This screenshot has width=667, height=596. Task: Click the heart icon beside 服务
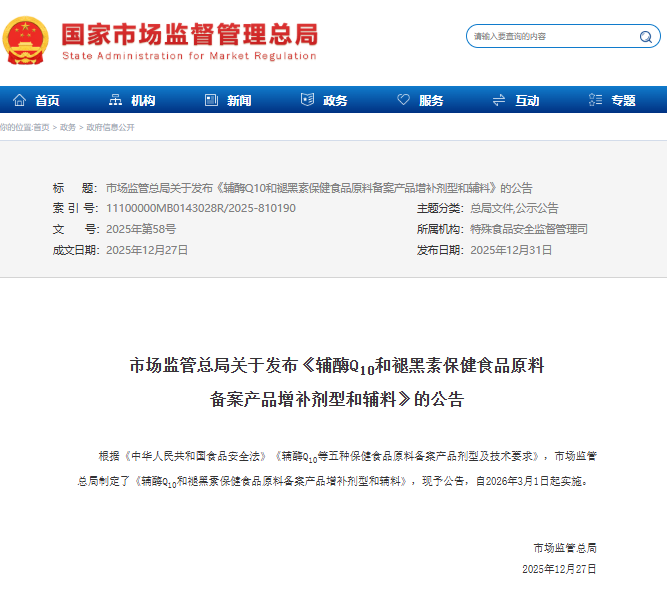(403, 100)
